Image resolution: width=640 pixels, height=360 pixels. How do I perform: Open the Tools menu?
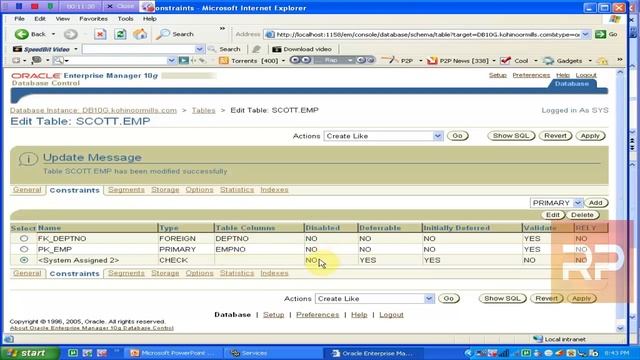point(125,19)
